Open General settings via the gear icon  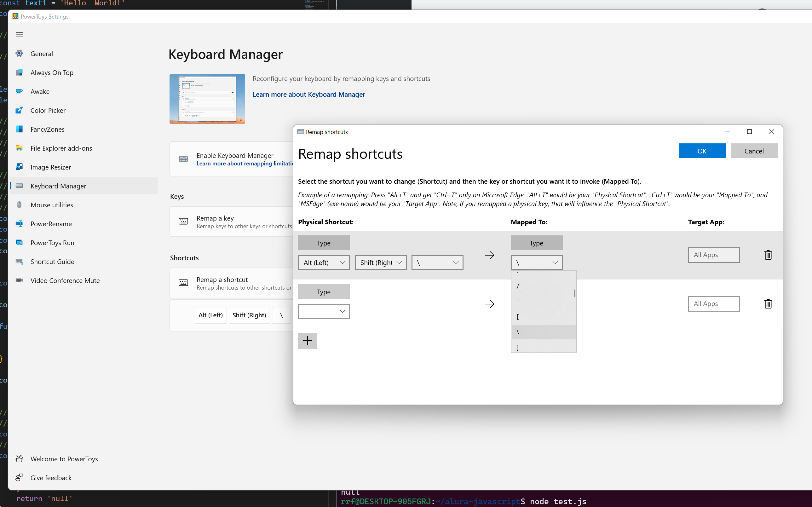19,53
